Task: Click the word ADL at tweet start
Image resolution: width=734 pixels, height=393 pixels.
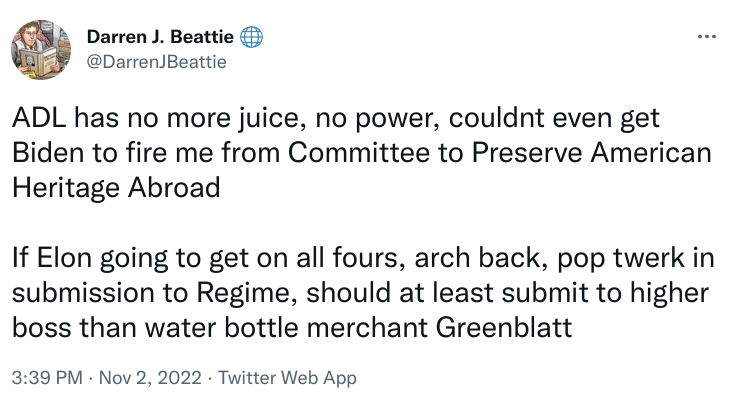Action: pos(39,118)
